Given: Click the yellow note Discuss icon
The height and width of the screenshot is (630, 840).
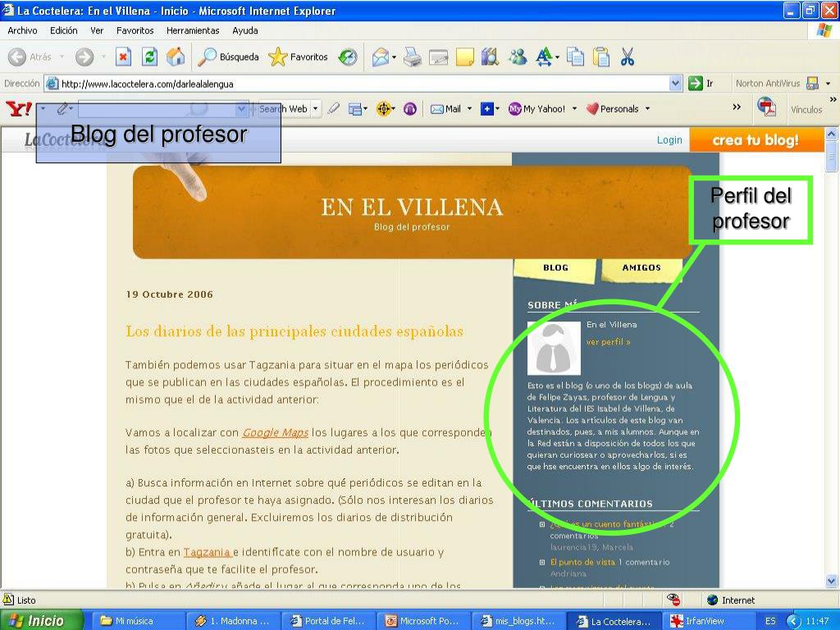Looking at the screenshot, I should pyautogui.click(x=464, y=57).
